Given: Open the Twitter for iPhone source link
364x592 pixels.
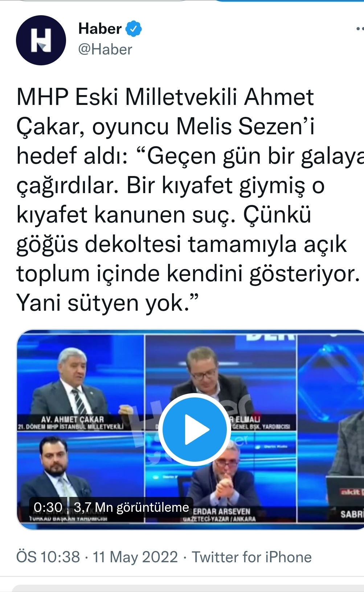Looking at the screenshot, I should coord(252,557).
